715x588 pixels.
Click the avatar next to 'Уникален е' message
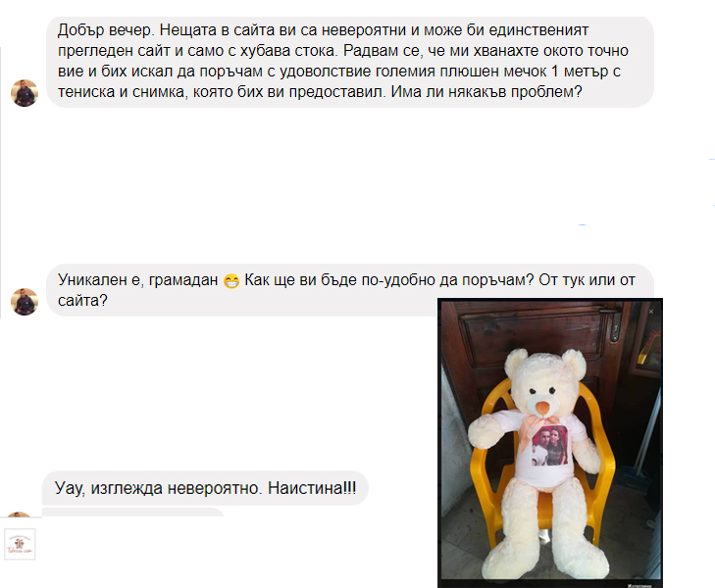pyautogui.click(x=25, y=302)
